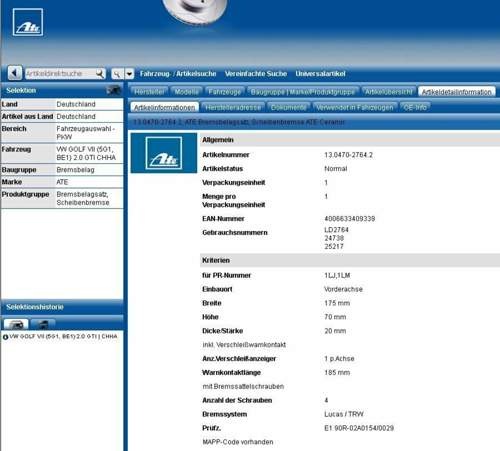Click Gebrauchsnummer 25217
The image size is (500, 451).
(334, 246)
